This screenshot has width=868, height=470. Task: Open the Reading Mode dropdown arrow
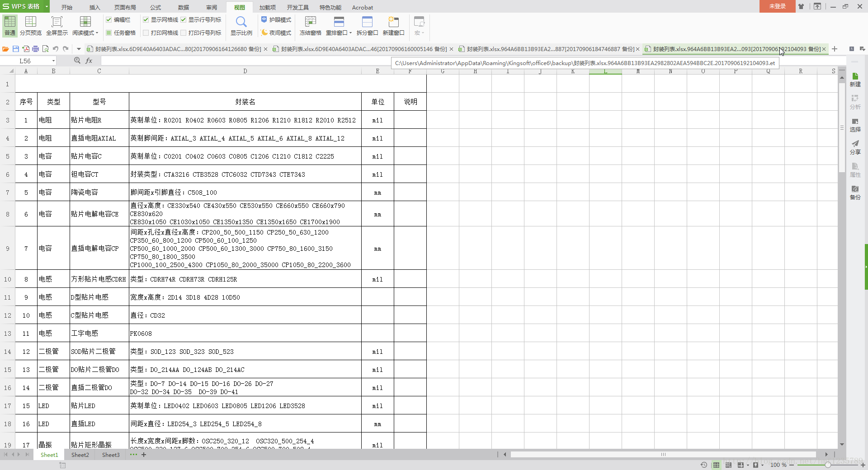(x=97, y=33)
